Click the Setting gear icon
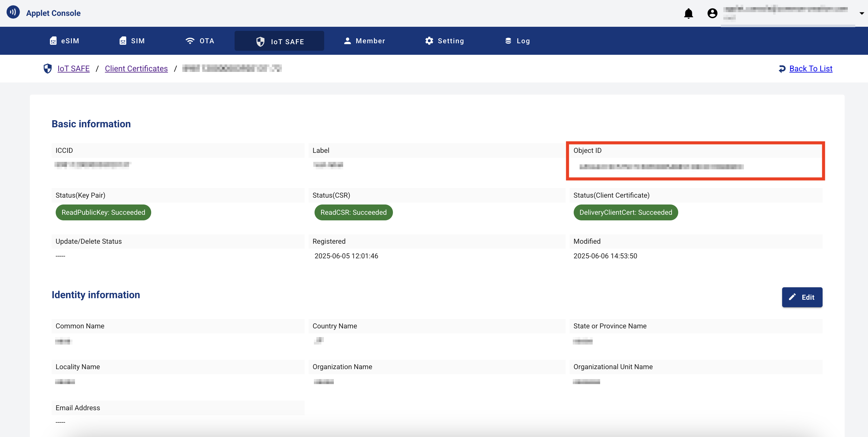The height and width of the screenshot is (437, 868). coord(429,41)
